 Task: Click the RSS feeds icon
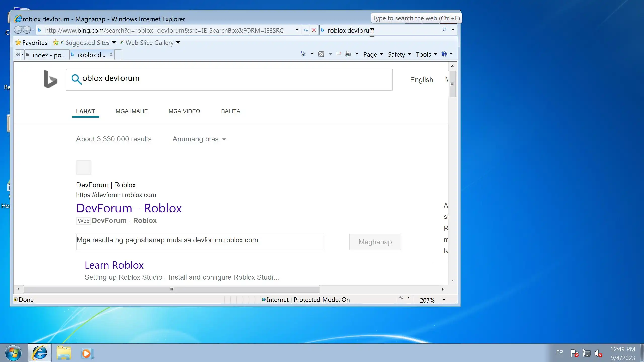coord(321,54)
